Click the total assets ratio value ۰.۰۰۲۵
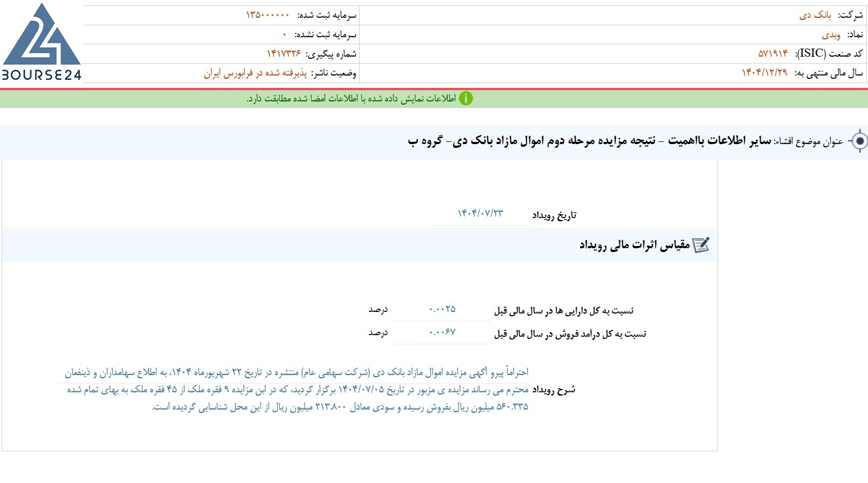Screen dimensions: 868x483 pyautogui.click(x=442, y=309)
